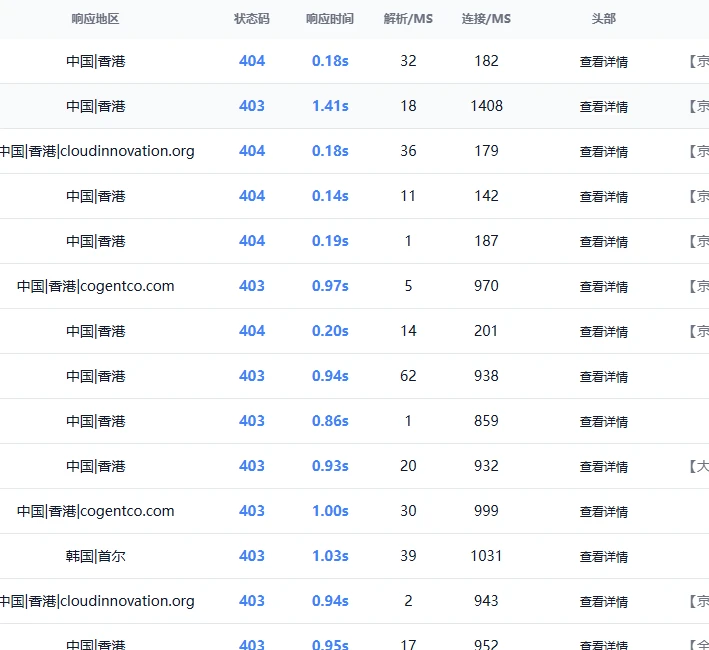Open 查看详情 in the 0.14s response row
The image size is (709, 650).
pyautogui.click(x=604, y=197)
